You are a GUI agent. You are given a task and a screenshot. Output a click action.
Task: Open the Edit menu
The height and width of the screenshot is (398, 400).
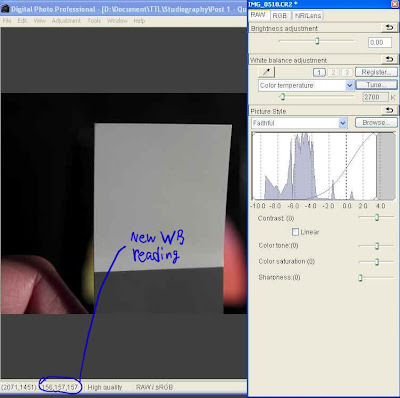pyautogui.click(x=22, y=21)
